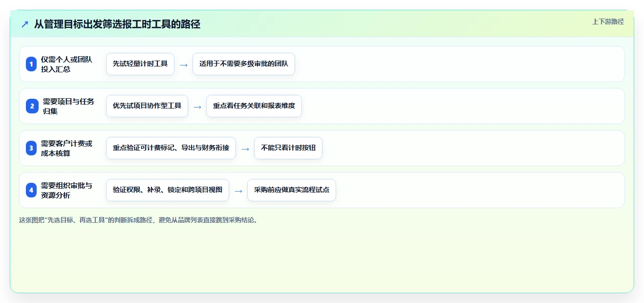This screenshot has width=644, height=303.
Task: Click the label 需要组织审批与资源分析
Action: coord(66,190)
